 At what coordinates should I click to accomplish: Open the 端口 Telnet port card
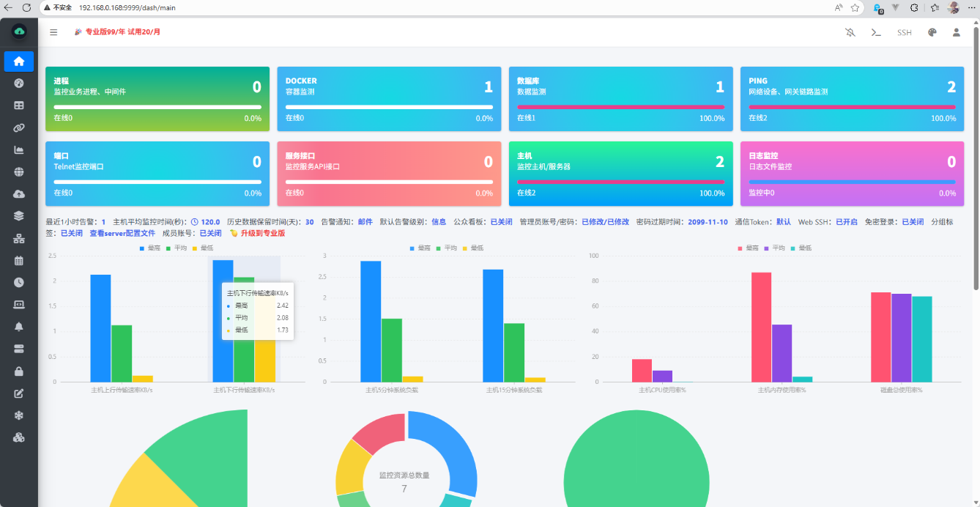(x=157, y=174)
